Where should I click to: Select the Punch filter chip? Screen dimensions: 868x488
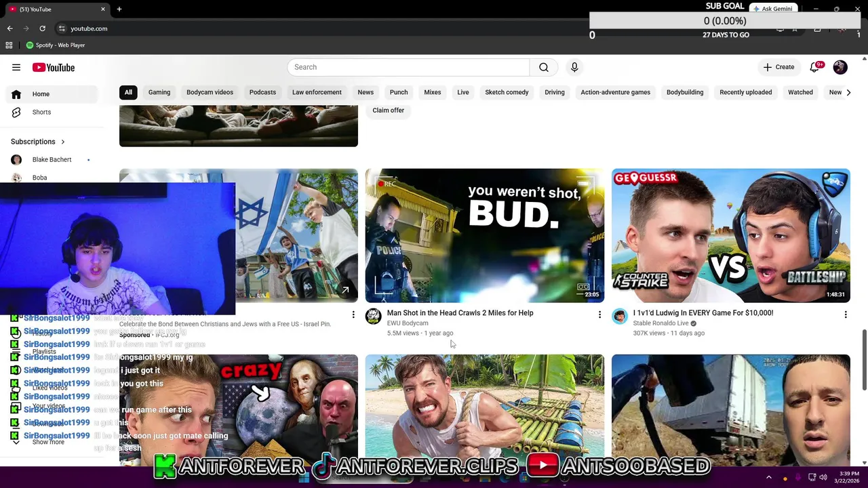399,92
